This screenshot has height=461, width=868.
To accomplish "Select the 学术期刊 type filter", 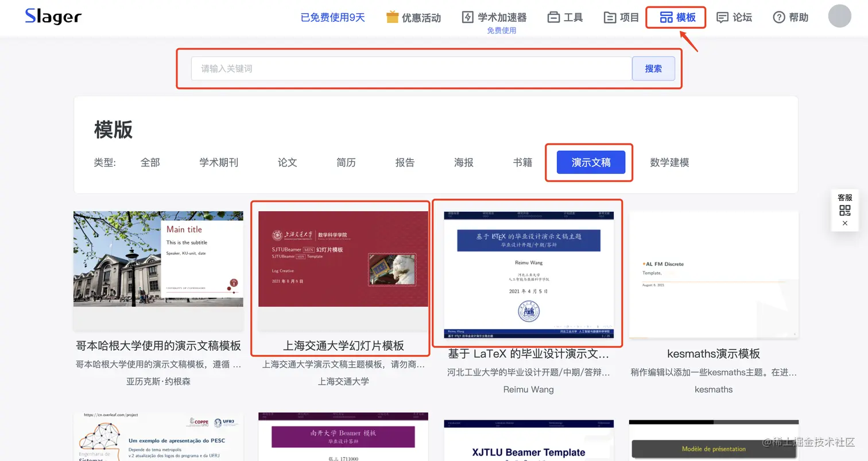I will click(x=219, y=162).
